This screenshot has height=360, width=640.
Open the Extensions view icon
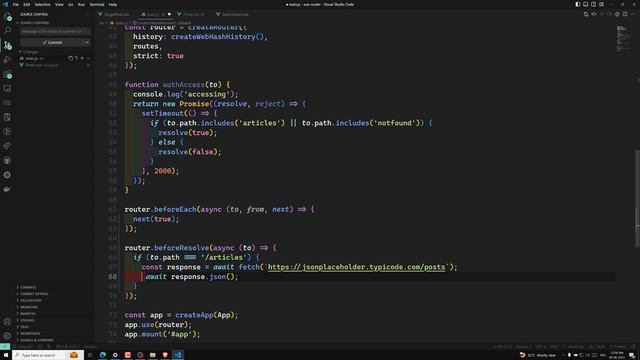[x=7, y=74]
